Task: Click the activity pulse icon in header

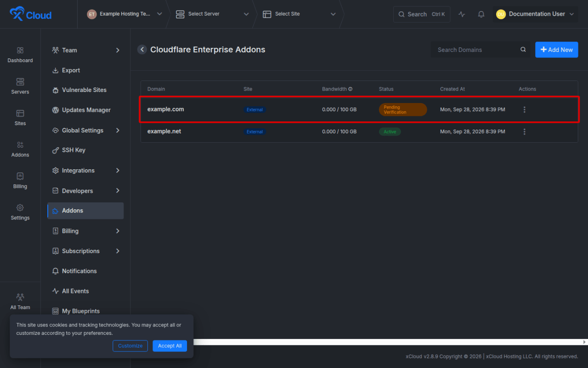Action: coord(462,14)
